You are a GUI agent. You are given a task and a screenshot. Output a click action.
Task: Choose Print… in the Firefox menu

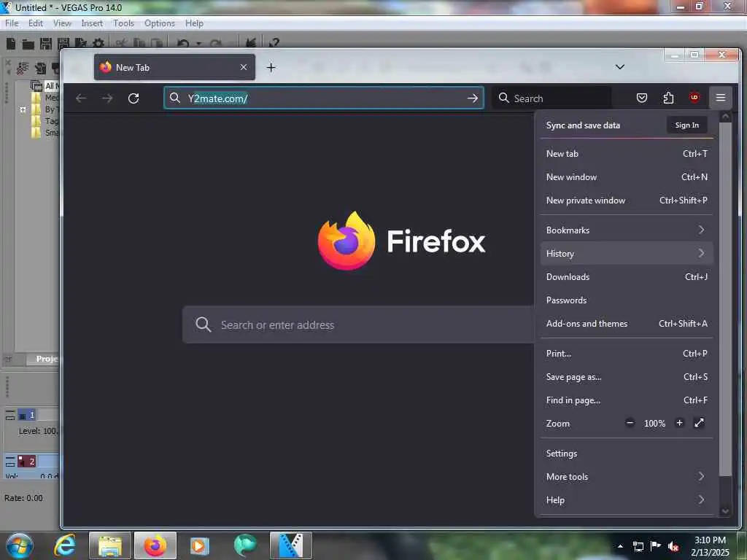point(627,354)
